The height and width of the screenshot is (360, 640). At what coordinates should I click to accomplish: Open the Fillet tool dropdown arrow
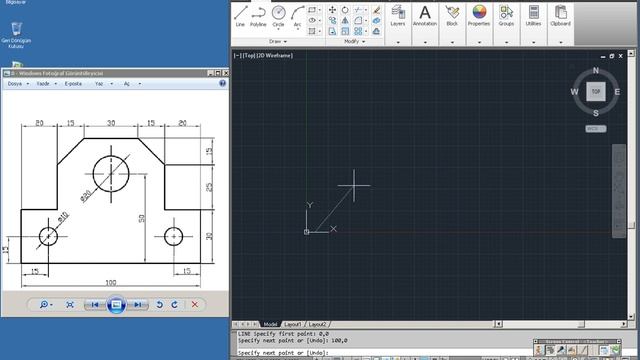coord(366,20)
